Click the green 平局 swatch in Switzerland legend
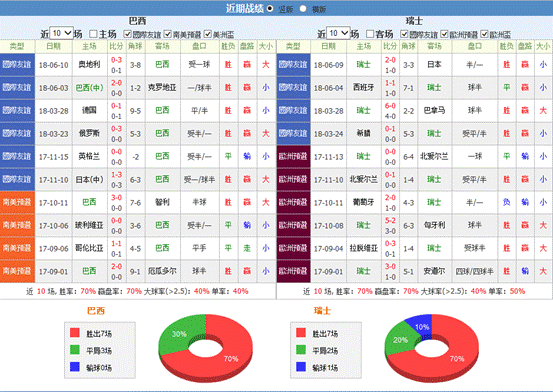Image resolution: width=553 pixels, height=392 pixels. (301, 350)
